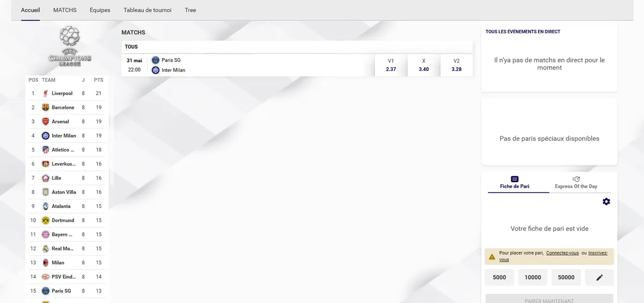Click the PARIER MAINTENANT button

(549, 299)
